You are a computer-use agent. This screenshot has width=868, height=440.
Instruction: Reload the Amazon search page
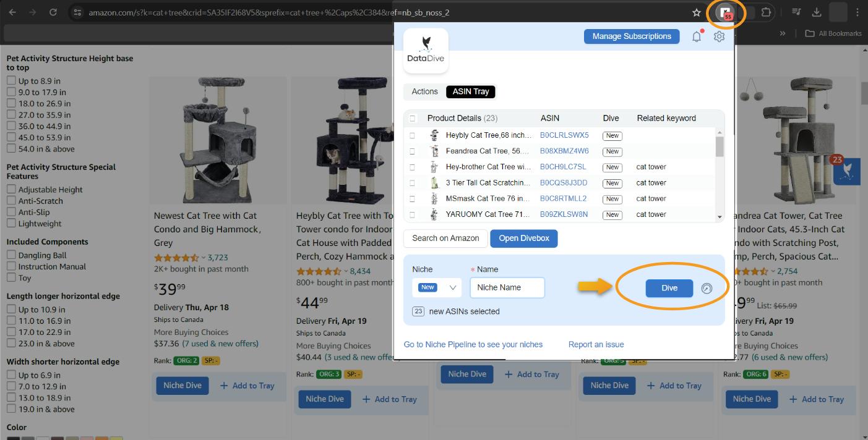tap(53, 12)
